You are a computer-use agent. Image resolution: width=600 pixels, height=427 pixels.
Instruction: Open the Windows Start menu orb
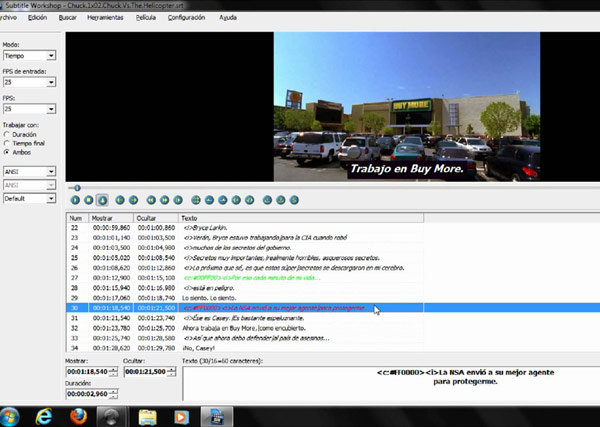9,417
